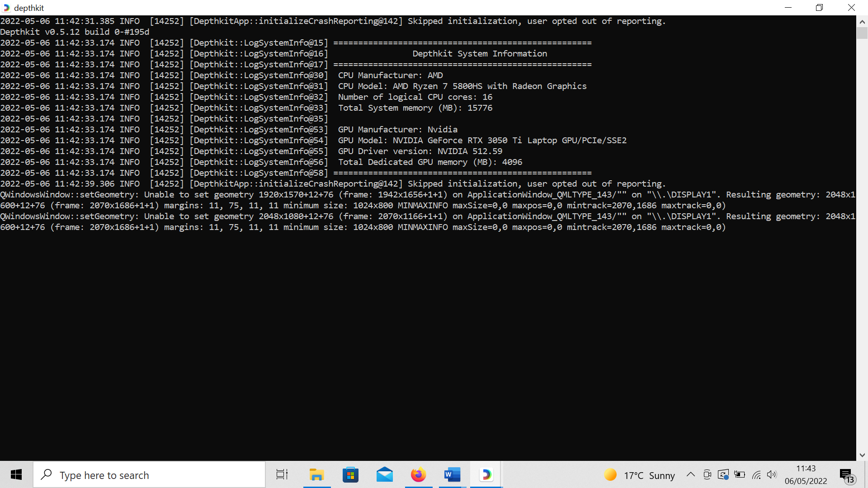Image resolution: width=868 pixels, height=488 pixels.
Task: Open the volume control speaker icon
Action: (772, 474)
